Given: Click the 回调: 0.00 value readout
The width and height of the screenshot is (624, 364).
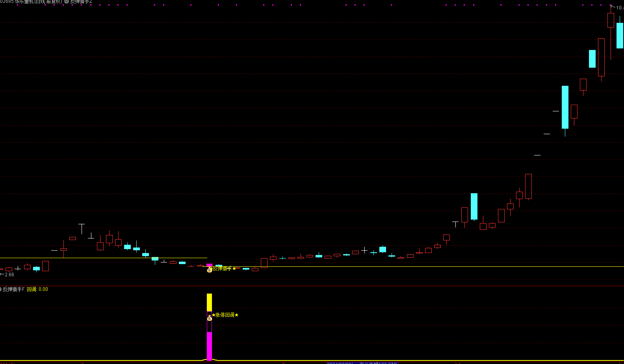Looking at the screenshot, I should [37, 289].
